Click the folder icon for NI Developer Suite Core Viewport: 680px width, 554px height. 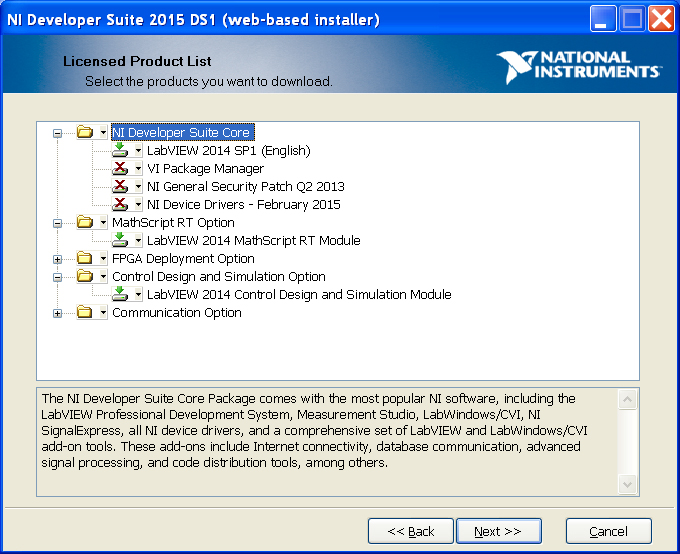point(85,133)
